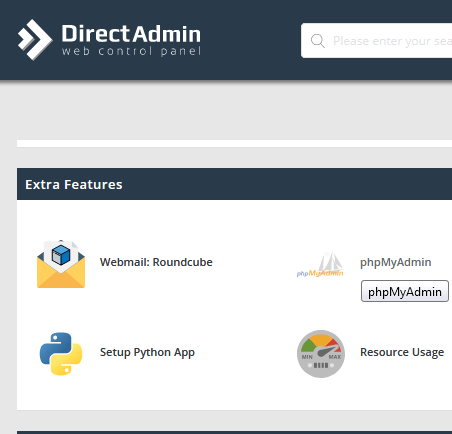The image size is (452, 434).
Task: Open the Resource Usage gauge icon
Action: click(x=321, y=354)
